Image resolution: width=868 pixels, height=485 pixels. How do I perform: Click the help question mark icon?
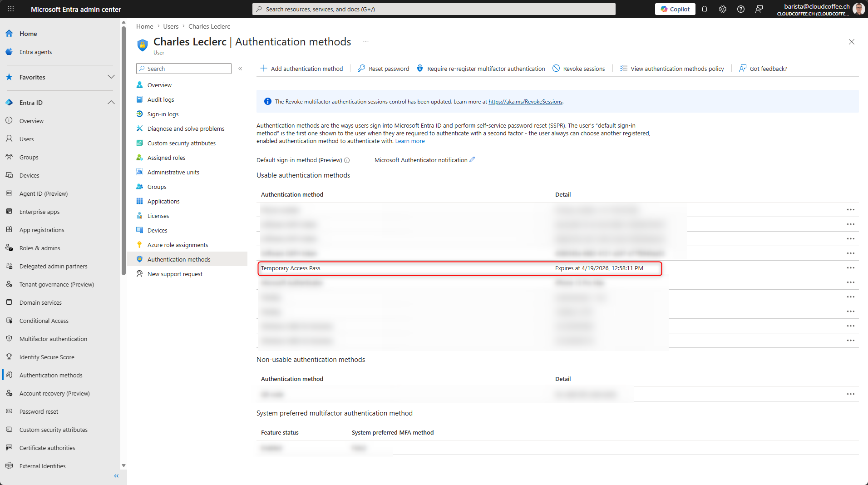pyautogui.click(x=741, y=9)
